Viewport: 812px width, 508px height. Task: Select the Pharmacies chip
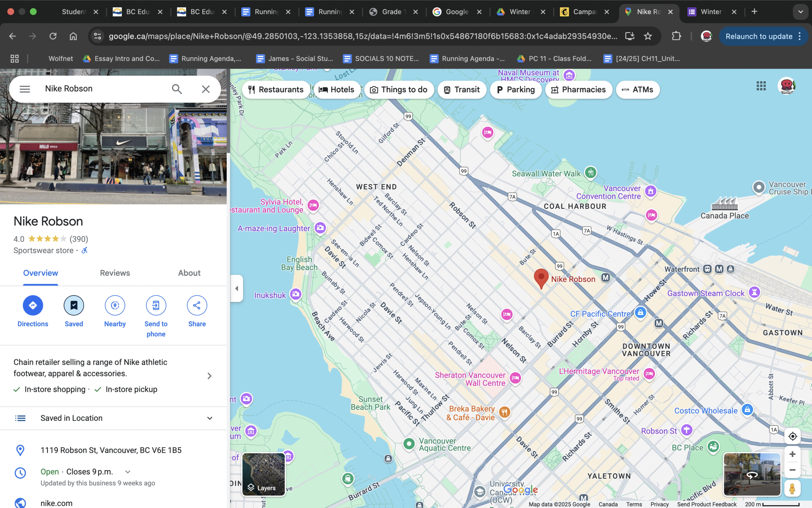579,90
